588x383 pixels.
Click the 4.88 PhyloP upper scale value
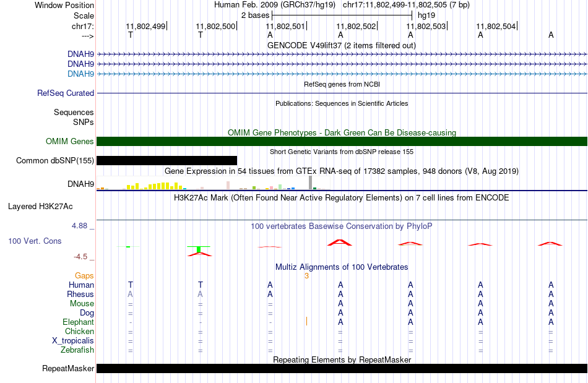pyautogui.click(x=79, y=226)
